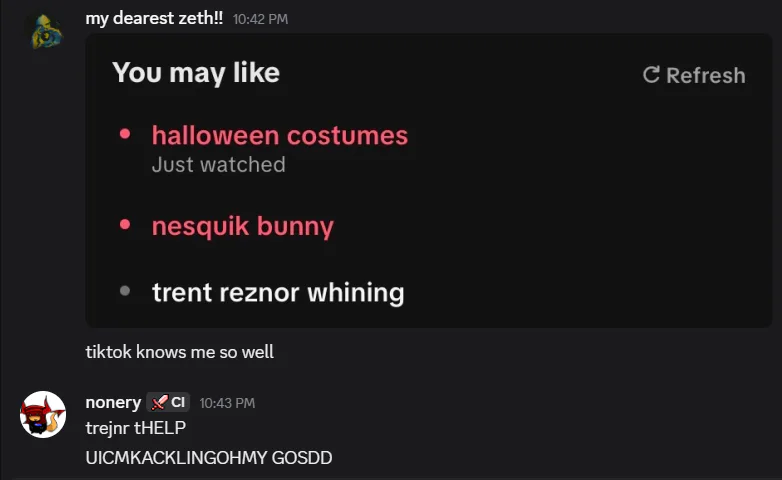Click the Just watched subtitle text
This screenshot has height=480, width=782.
pos(218,165)
